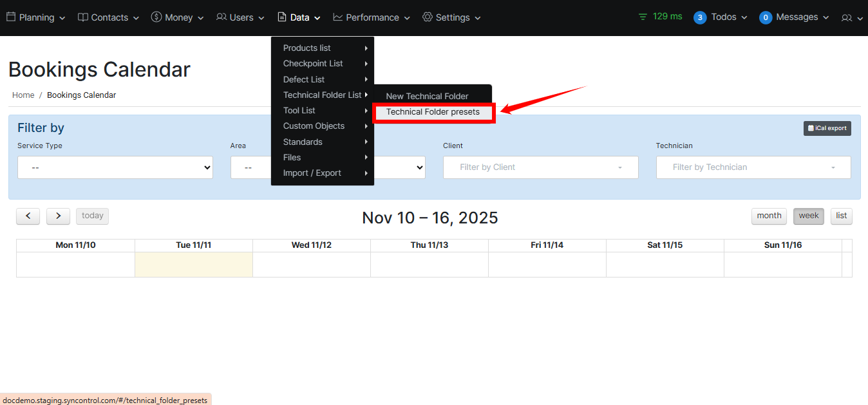Choose New Technical Folder from submenu

[x=427, y=96]
